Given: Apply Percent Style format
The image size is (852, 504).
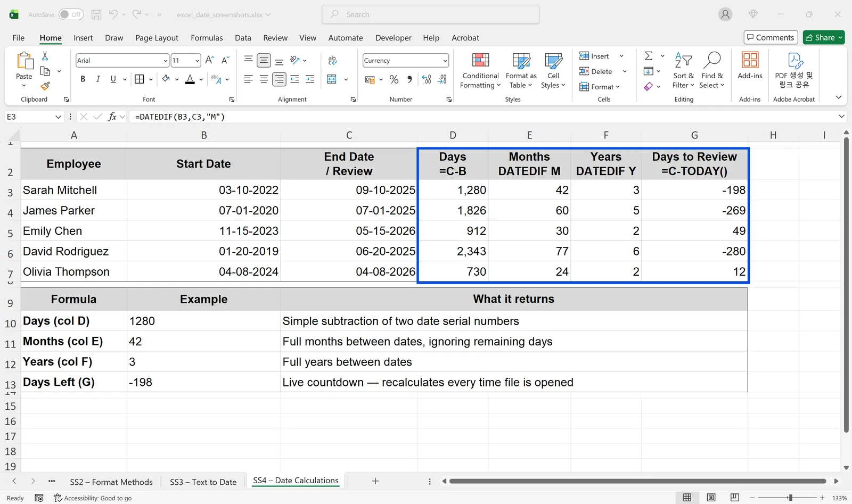Looking at the screenshot, I should click(394, 79).
